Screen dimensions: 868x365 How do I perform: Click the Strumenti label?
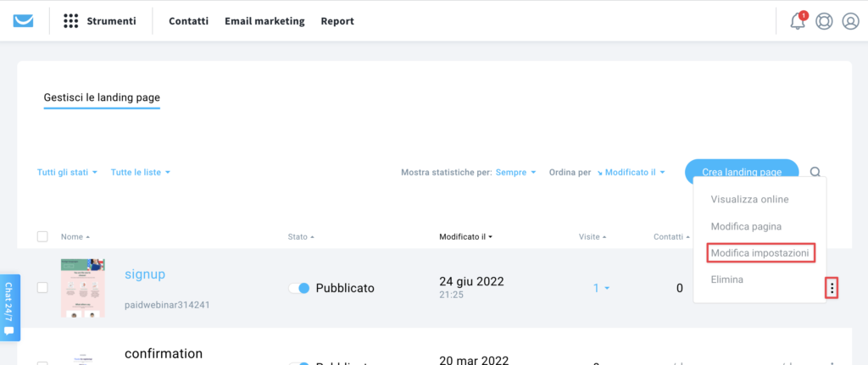pyautogui.click(x=111, y=21)
